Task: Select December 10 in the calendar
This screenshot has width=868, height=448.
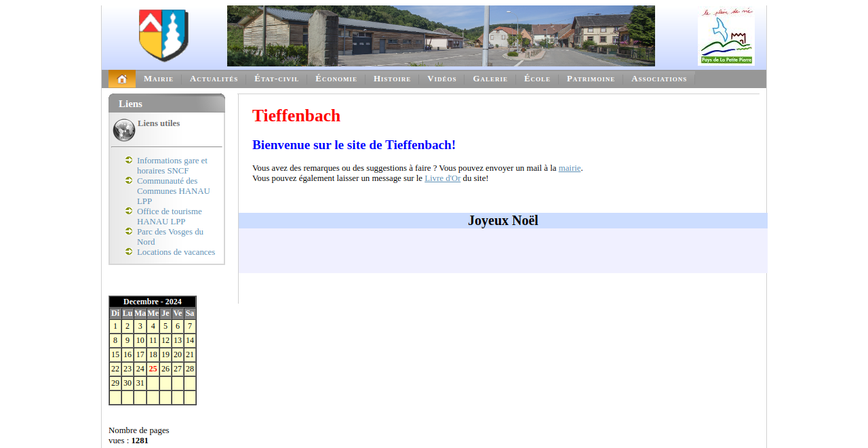Action: [x=140, y=340]
